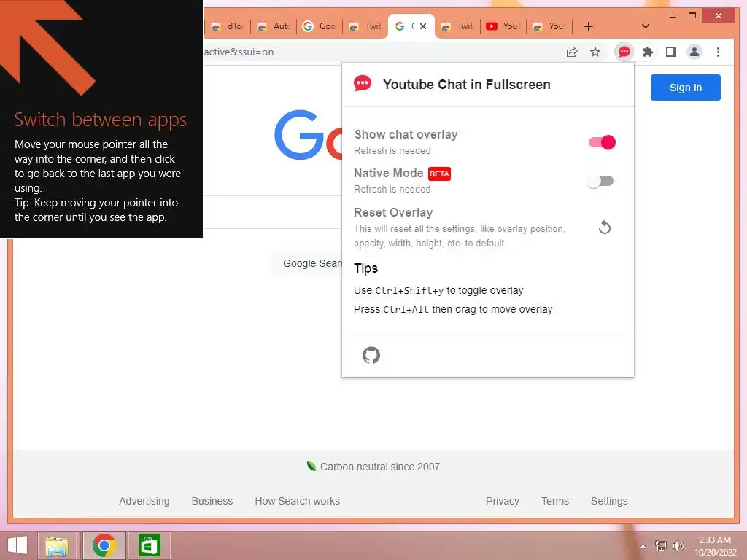This screenshot has width=747, height=560.
Task: Open the profile avatar icon
Action: click(x=694, y=52)
